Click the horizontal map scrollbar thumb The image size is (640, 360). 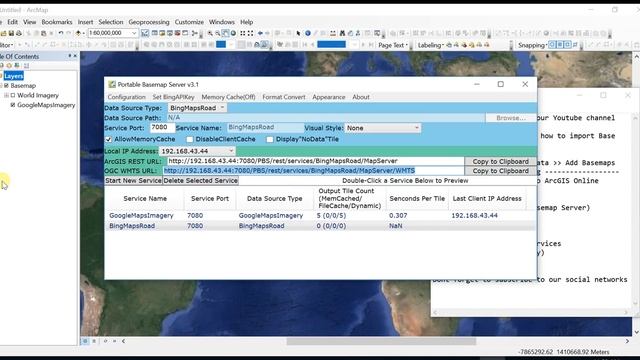[381, 341]
